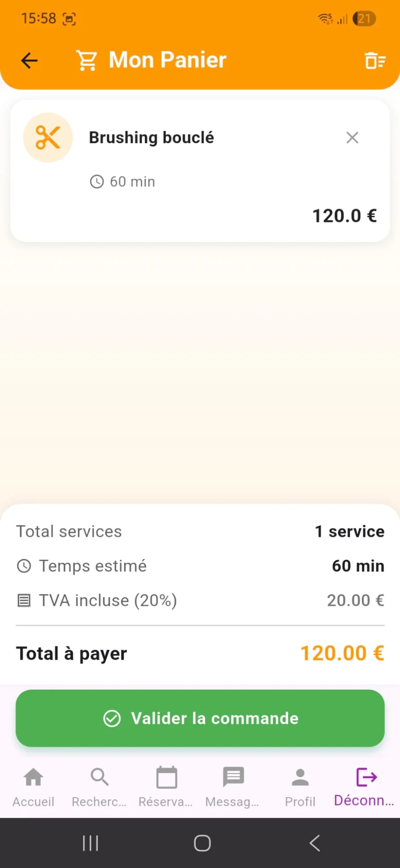400x868 pixels.
Task: Open the Profil tab
Action: 300,786
